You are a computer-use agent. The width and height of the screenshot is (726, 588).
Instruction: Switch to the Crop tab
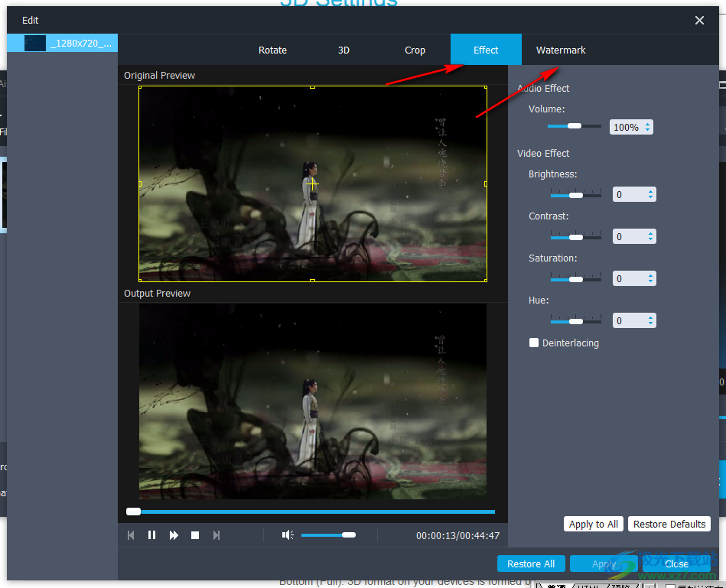[x=415, y=50]
